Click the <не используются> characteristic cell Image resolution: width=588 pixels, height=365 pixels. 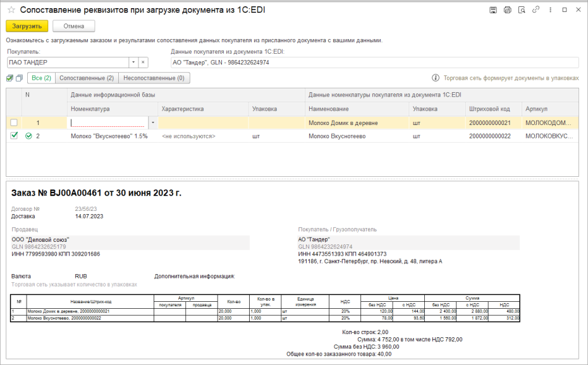click(x=203, y=136)
